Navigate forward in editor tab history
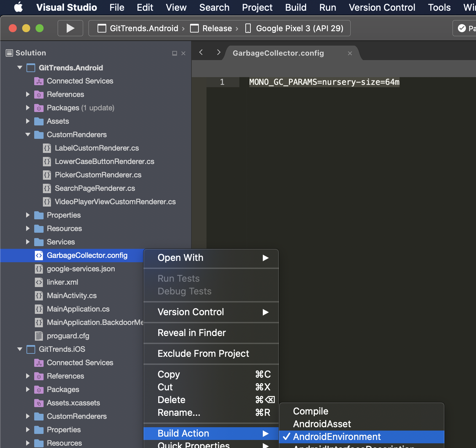476x448 pixels. pyautogui.click(x=219, y=52)
